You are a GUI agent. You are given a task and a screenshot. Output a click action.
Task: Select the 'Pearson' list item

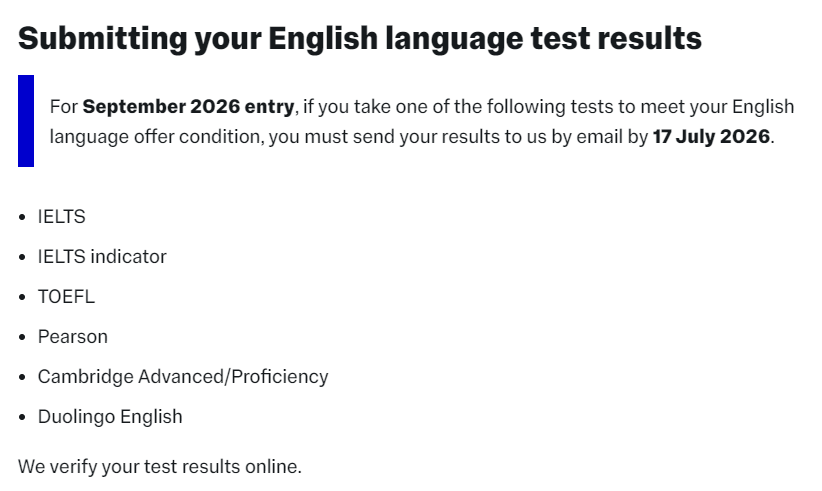point(73,337)
